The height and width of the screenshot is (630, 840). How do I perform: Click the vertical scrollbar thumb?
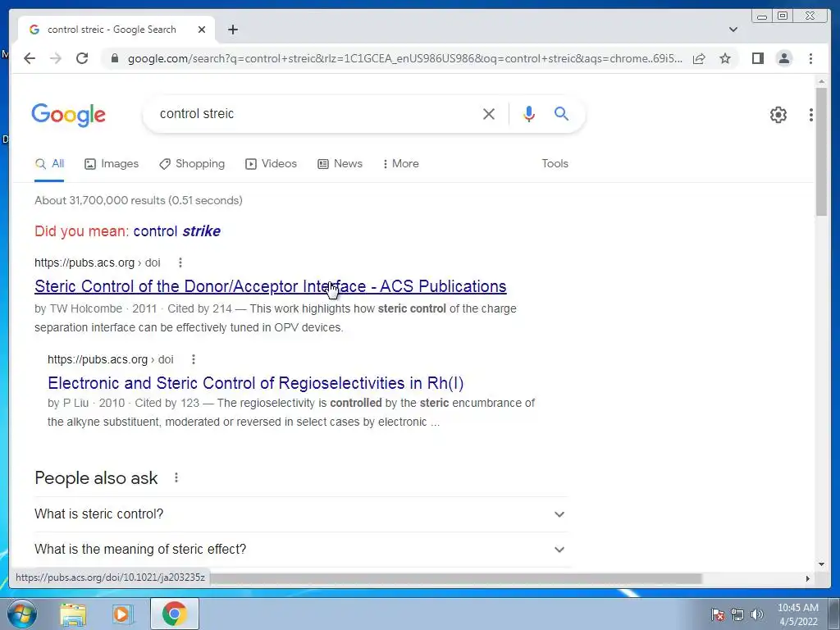point(821,152)
